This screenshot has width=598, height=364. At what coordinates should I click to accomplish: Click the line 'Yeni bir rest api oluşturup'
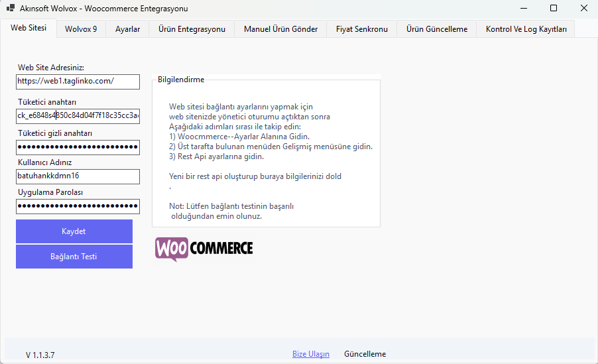(255, 176)
